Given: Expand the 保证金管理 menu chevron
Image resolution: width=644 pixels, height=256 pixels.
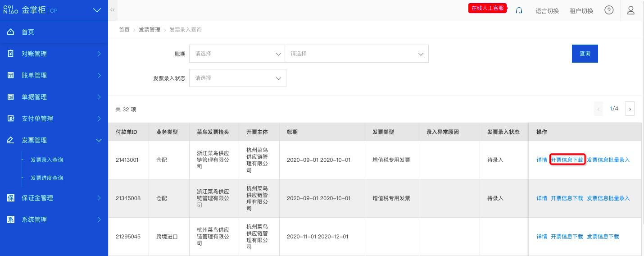Looking at the screenshot, I should click(x=99, y=198).
